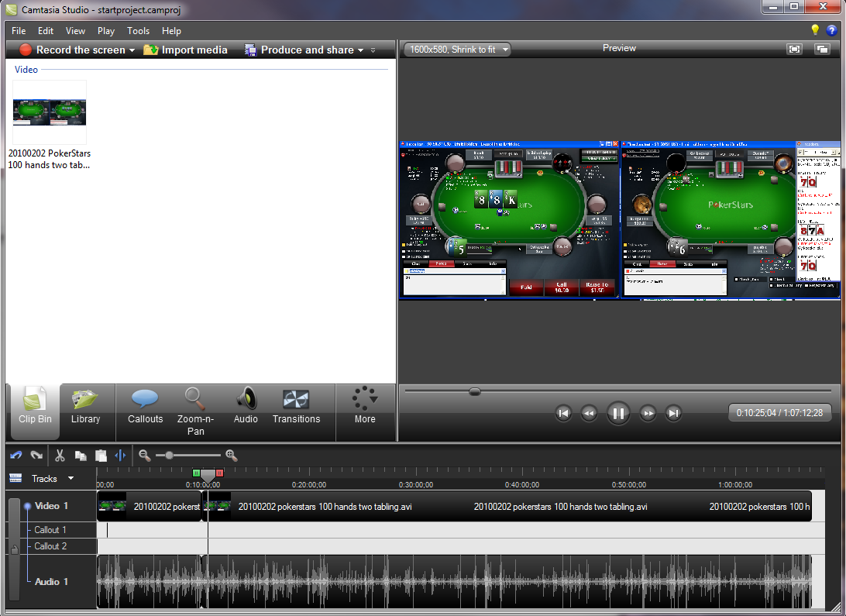
Task: Open the Edit menu
Action: pos(45,31)
